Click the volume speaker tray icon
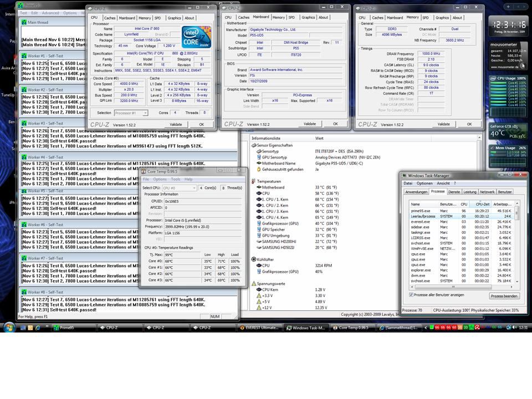 [515, 328]
